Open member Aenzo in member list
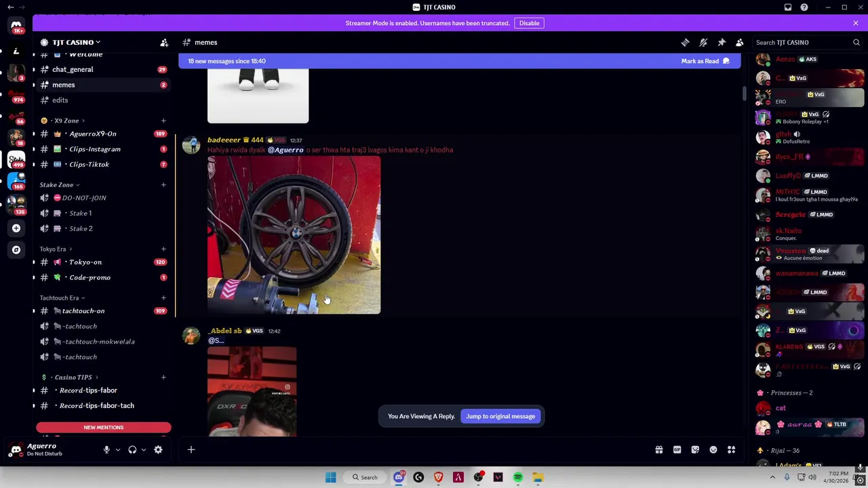 785,59
